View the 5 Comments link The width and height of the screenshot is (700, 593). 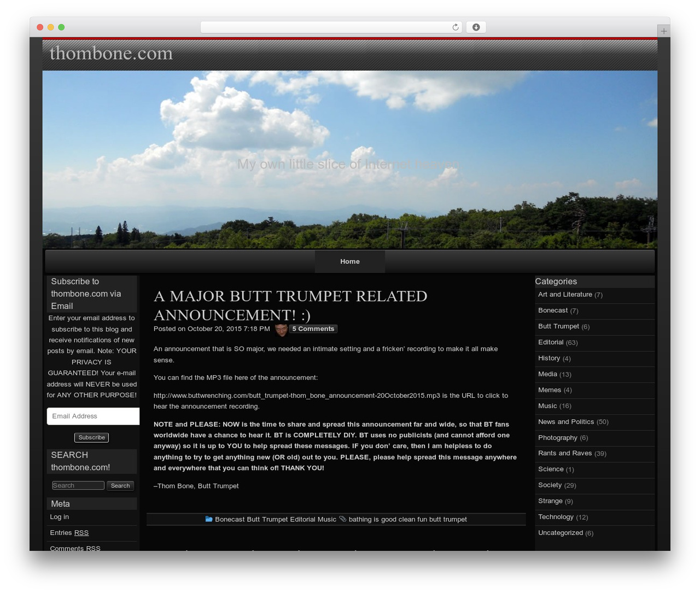pyautogui.click(x=313, y=329)
